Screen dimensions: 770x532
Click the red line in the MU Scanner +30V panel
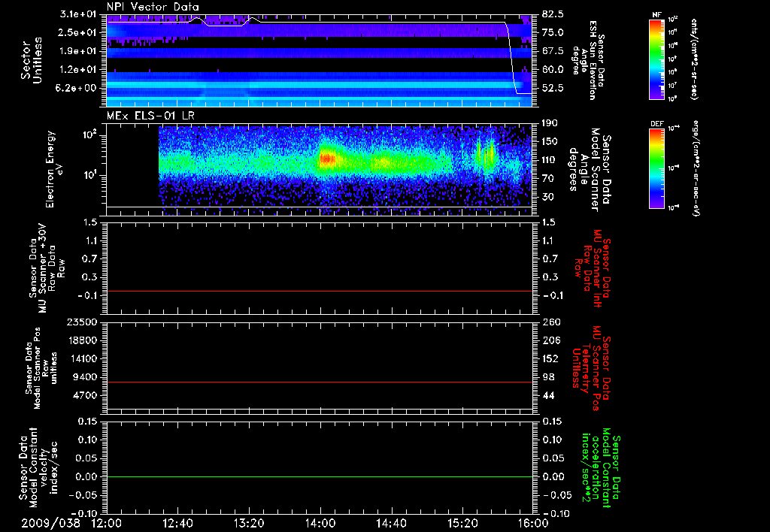click(x=320, y=291)
